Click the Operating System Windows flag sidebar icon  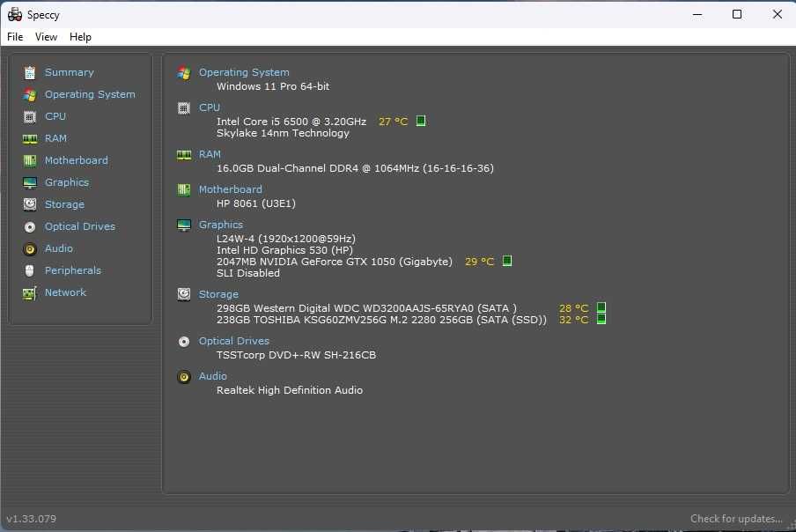tap(30, 95)
